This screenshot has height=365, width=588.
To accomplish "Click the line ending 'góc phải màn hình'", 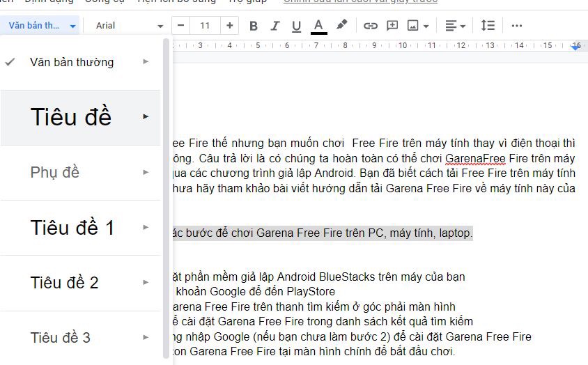I will pos(314,307).
